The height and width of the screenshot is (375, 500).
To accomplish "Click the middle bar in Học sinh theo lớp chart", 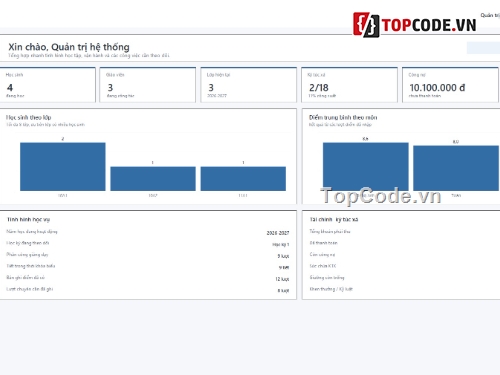I will pyautogui.click(x=153, y=179).
